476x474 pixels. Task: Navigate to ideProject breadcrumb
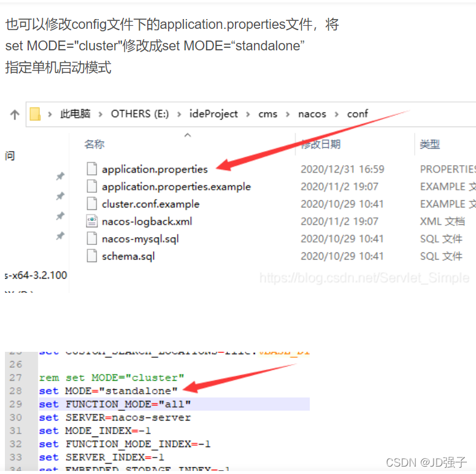coord(213,114)
